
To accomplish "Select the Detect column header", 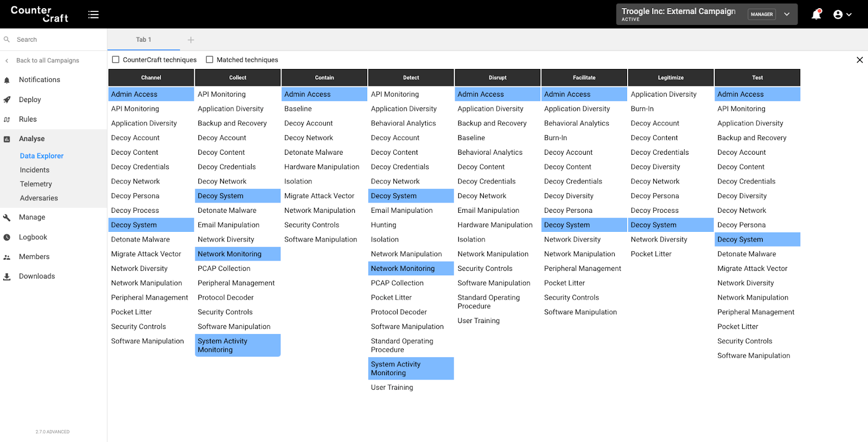I will pyautogui.click(x=411, y=78).
